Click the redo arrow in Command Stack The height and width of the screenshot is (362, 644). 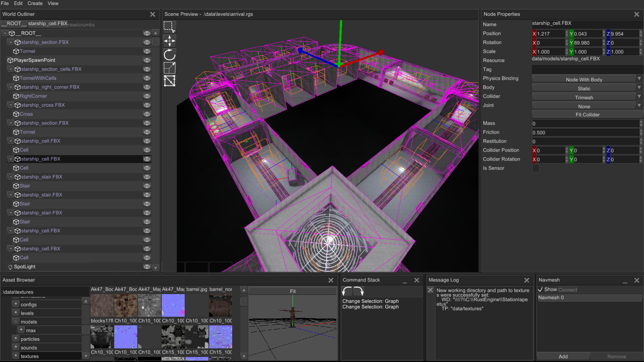[358, 291]
